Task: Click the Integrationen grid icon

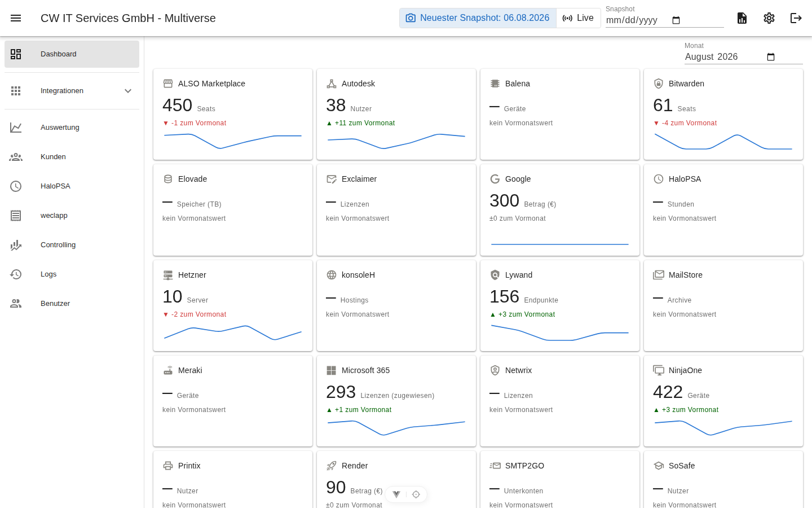Action: [16, 91]
